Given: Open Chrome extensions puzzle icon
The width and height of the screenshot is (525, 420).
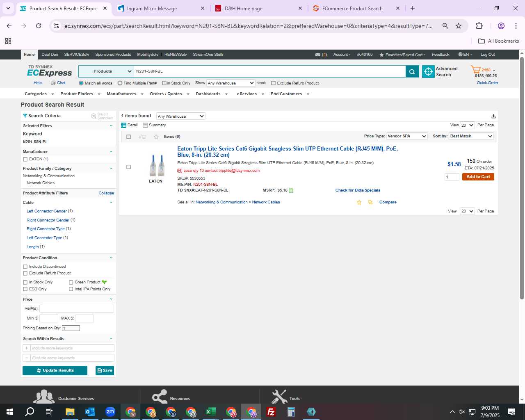Looking at the screenshot, I should pos(479,26).
